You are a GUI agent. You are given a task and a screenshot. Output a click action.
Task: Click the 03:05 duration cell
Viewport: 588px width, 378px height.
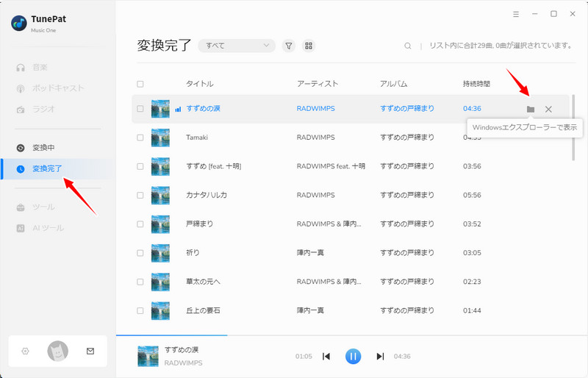click(x=472, y=253)
